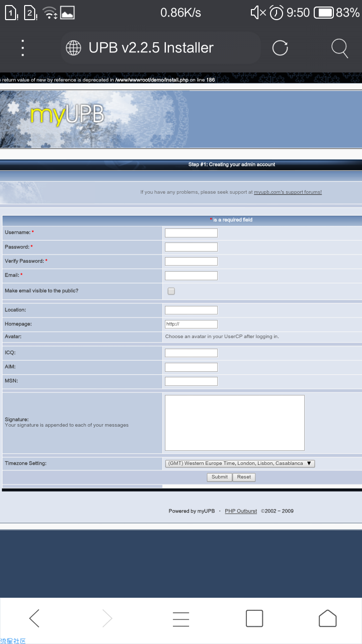362x644 pixels.
Task: Focus the ICQ input field
Action: point(191,353)
